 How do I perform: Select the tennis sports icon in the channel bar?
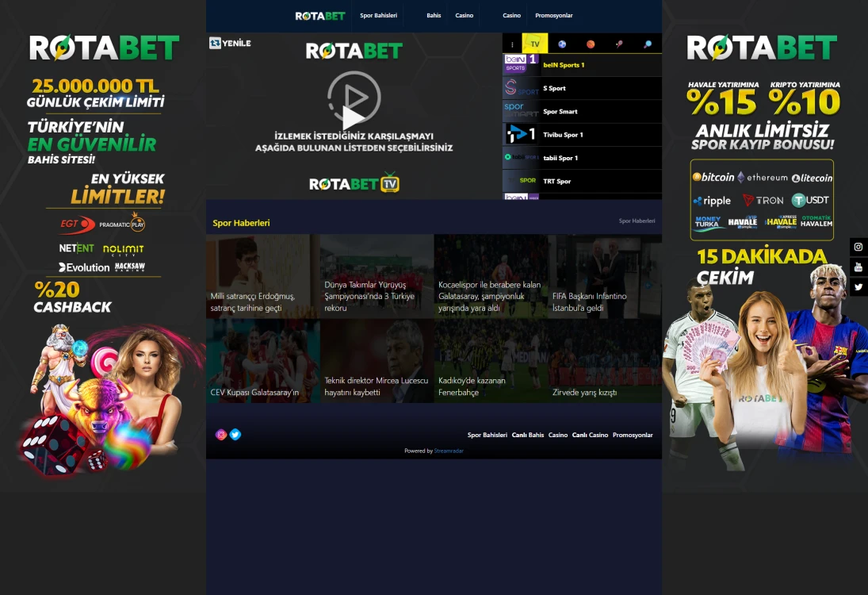click(620, 44)
